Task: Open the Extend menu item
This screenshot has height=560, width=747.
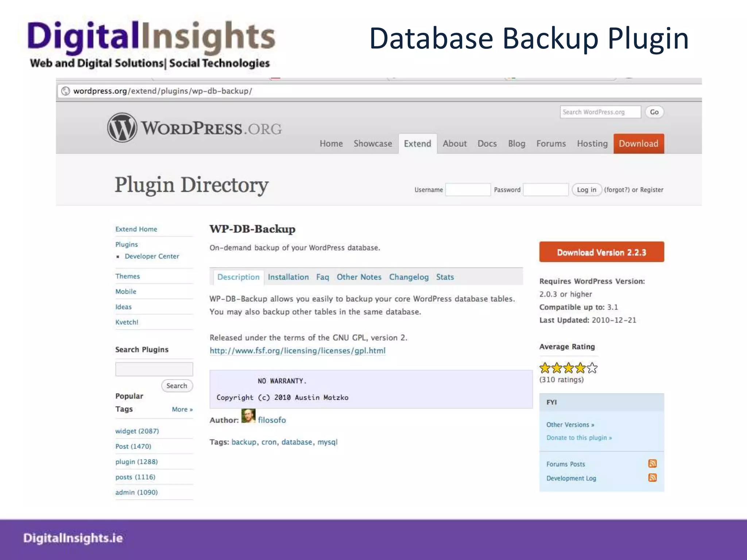Action: tap(417, 144)
